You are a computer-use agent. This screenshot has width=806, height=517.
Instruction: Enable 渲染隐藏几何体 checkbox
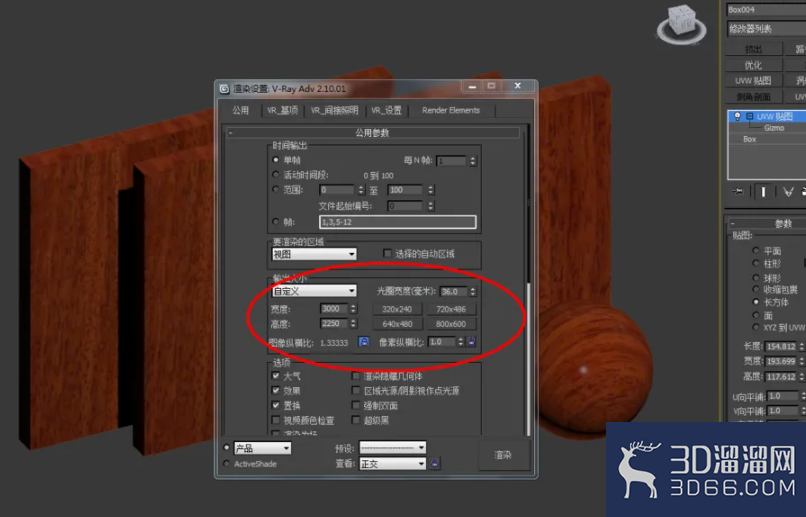point(356,376)
